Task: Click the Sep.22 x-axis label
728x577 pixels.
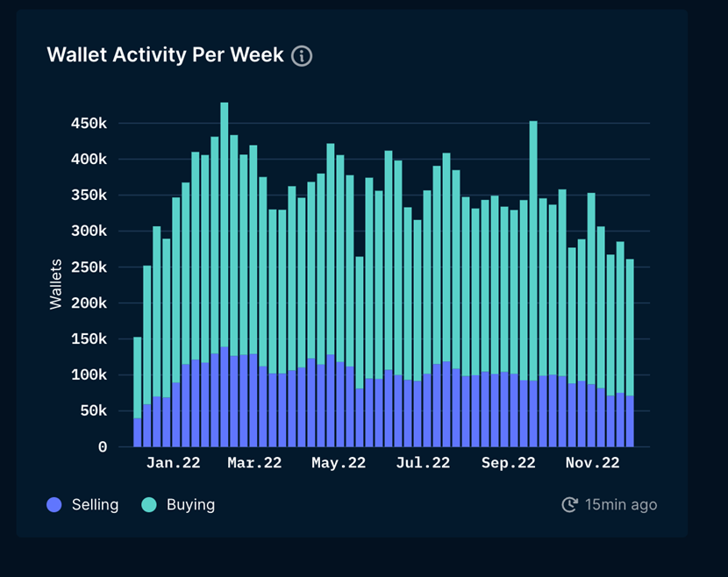Action: pos(509,463)
